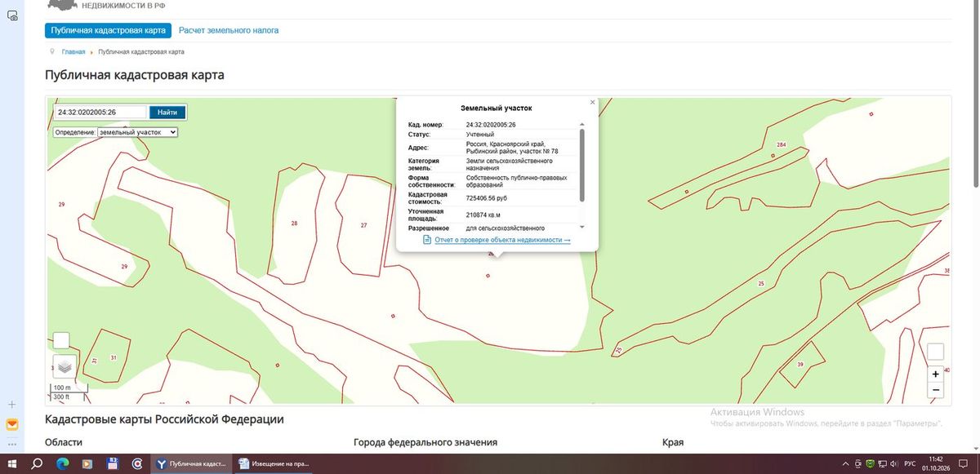The width and height of the screenshot is (980, 474).
Task: Click the white square toggle above layers
Action: pos(61,340)
